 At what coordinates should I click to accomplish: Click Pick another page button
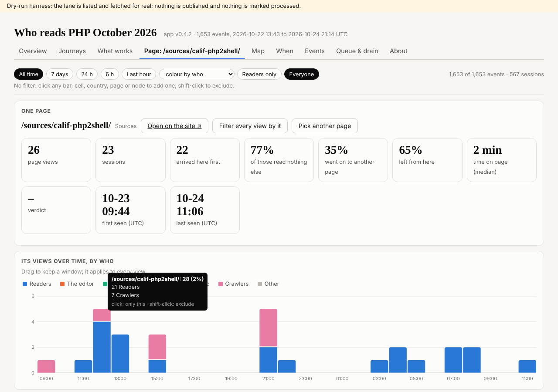pos(325,126)
